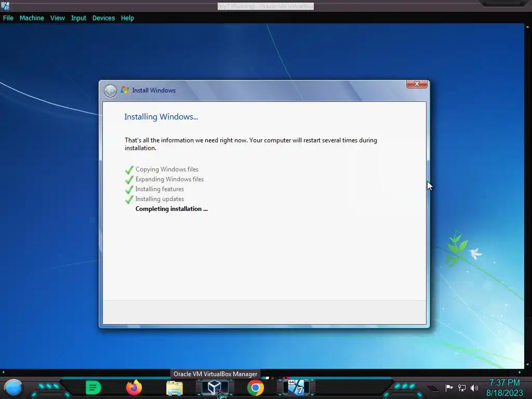Click Copying Windows files step

point(167,169)
